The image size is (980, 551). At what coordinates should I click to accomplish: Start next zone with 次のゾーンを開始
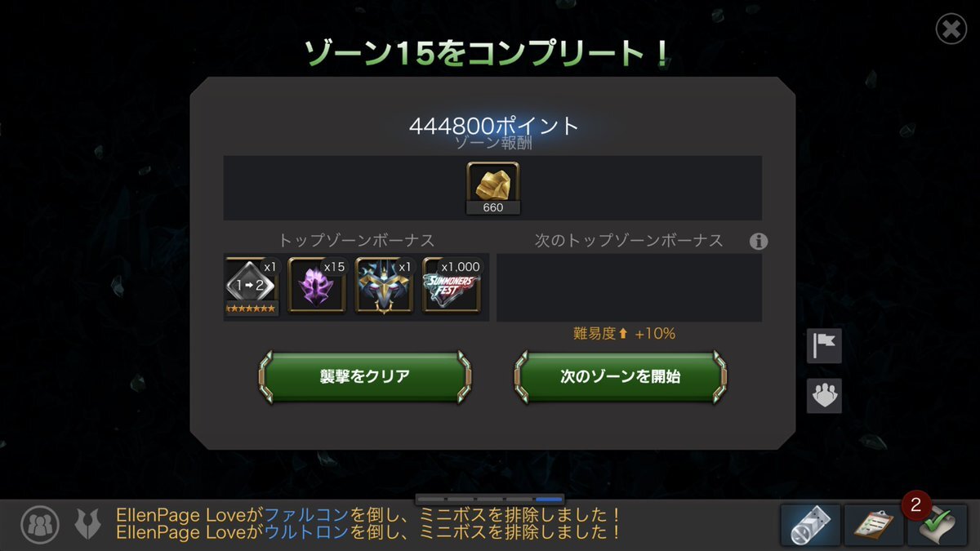(621, 376)
